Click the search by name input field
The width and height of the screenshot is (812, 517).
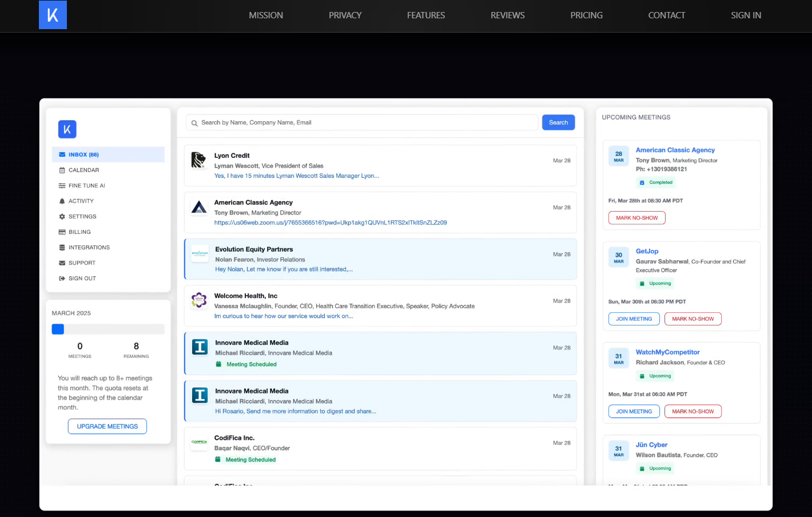pos(362,122)
